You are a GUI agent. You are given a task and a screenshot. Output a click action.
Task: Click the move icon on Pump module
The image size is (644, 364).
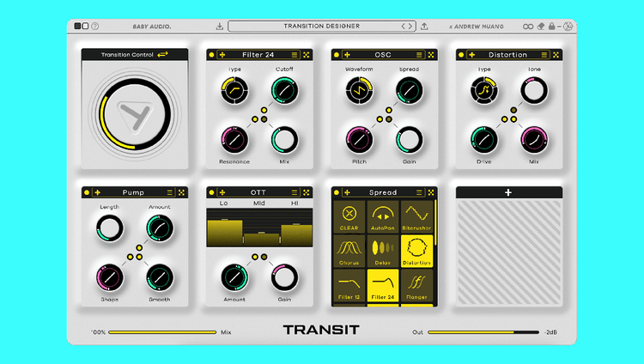point(97,192)
